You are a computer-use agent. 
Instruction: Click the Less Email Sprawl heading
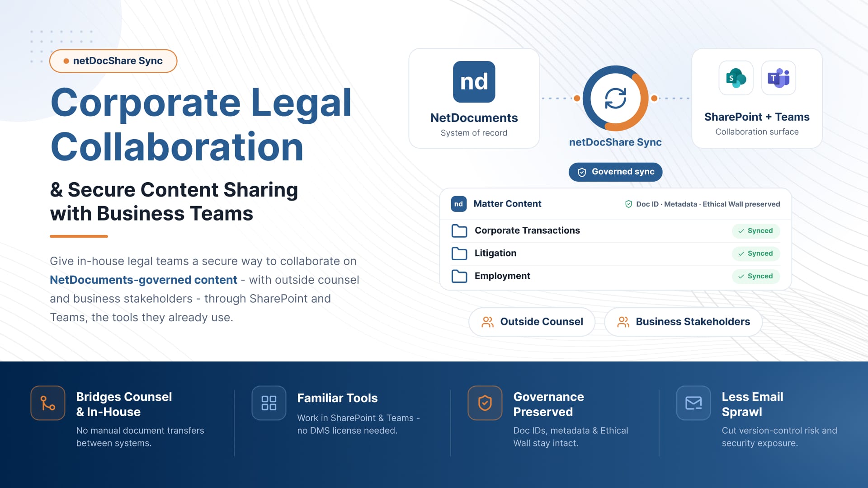[x=752, y=404]
